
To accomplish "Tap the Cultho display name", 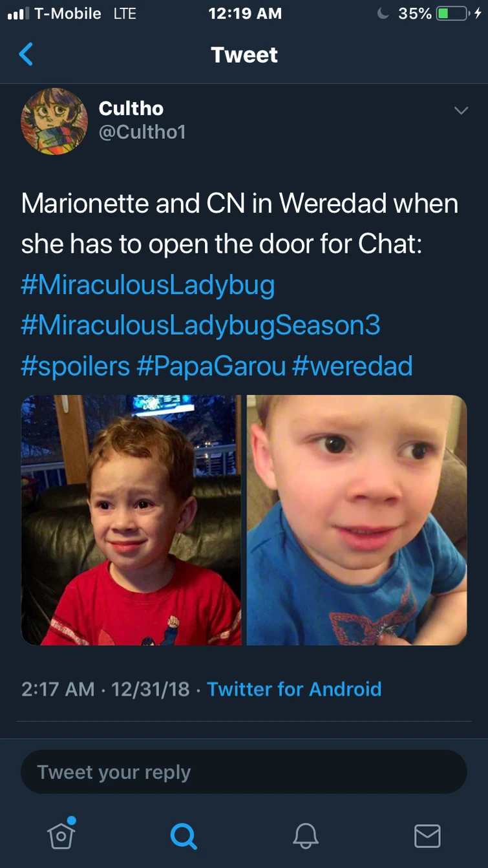I will pos(131,108).
